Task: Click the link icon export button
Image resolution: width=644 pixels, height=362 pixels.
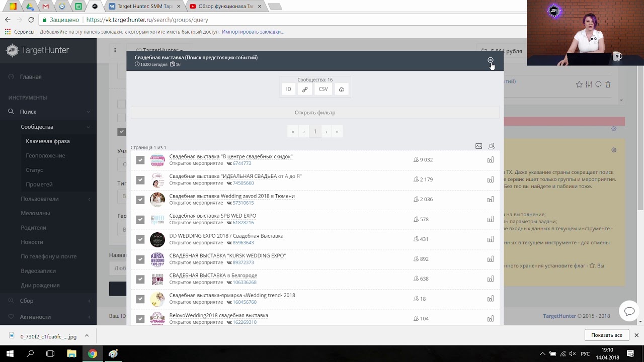Action: pyautogui.click(x=305, y=89)
